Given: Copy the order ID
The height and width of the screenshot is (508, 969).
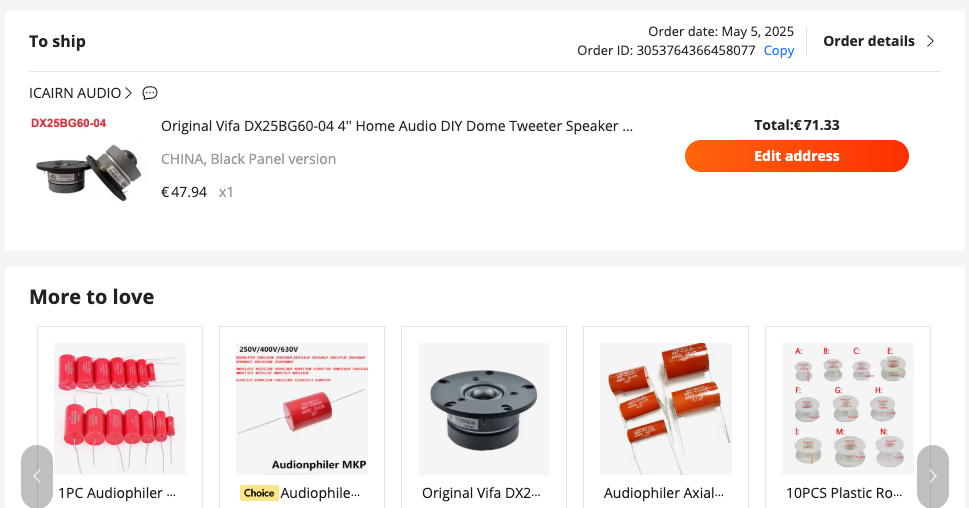Looking at the screenshot, I should click(x=779, y=51).
